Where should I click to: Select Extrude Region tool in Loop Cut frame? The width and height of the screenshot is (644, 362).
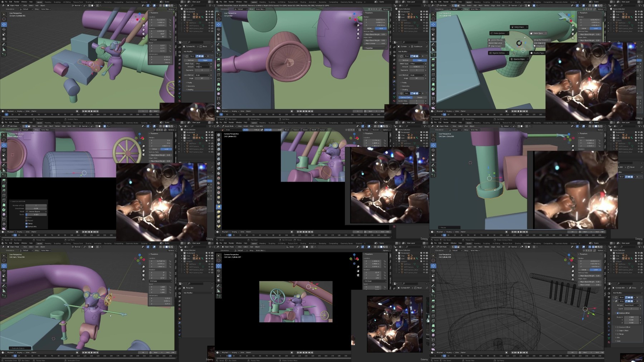click(4, 180)
